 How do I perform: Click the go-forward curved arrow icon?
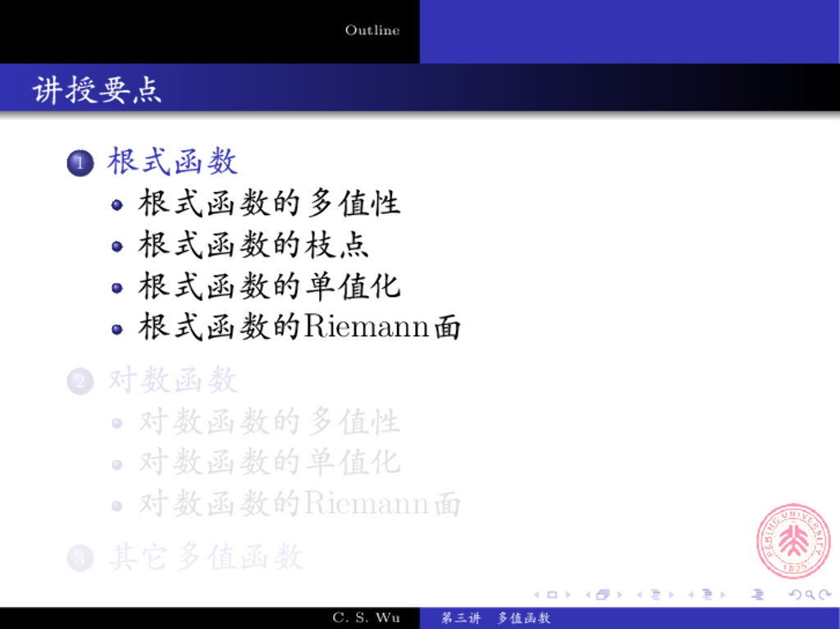[x=825, y=595]
